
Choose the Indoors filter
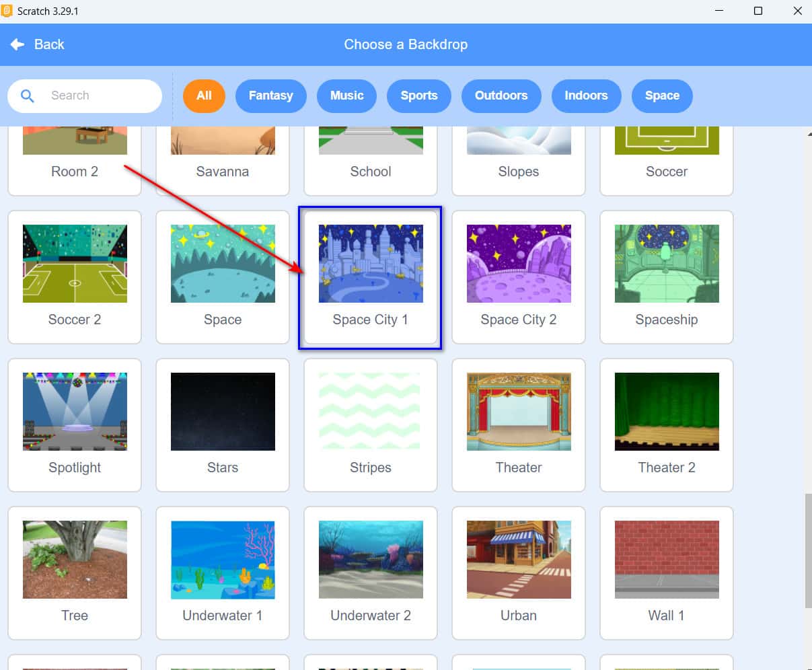click(585, 96)
